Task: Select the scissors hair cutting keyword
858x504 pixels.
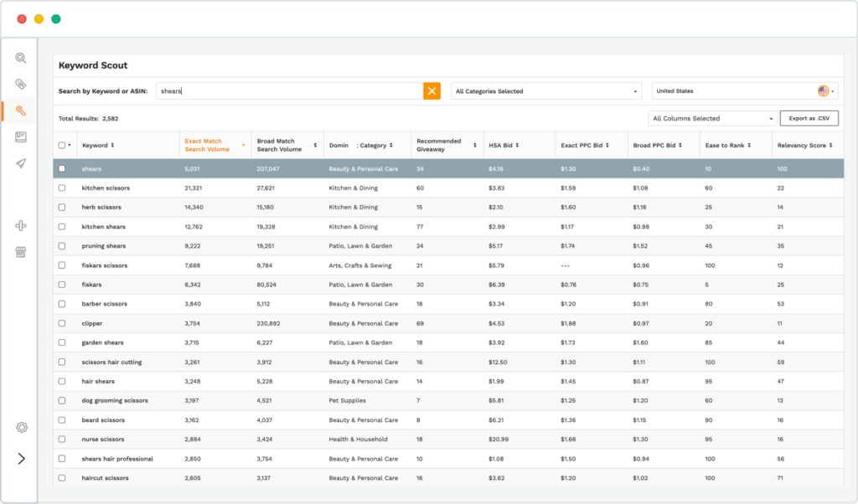Action: point(111,363)
